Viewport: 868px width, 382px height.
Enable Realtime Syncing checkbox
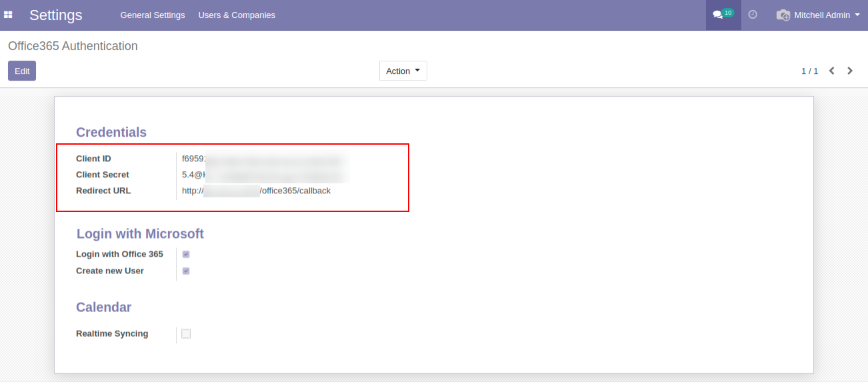click(x=186, y=333)
